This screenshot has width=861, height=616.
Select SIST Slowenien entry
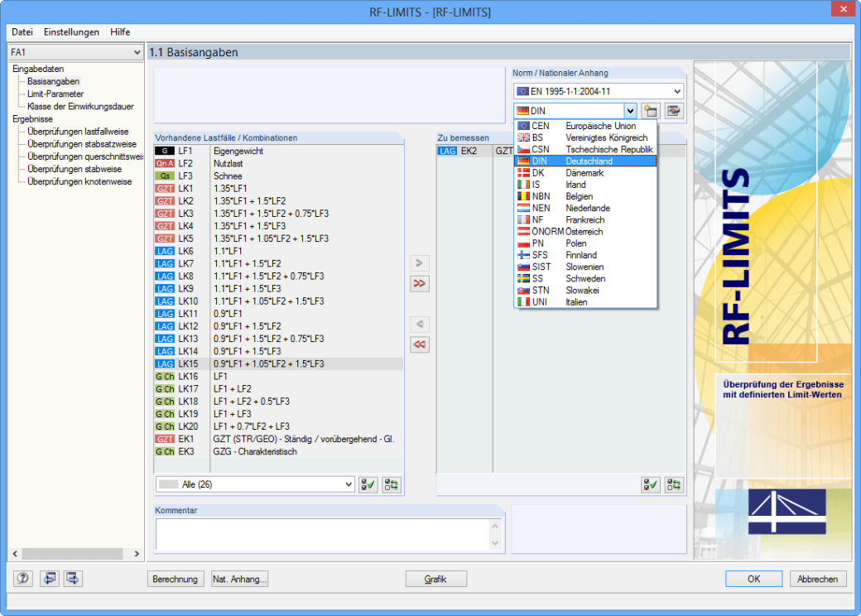(x=585, y=267)
